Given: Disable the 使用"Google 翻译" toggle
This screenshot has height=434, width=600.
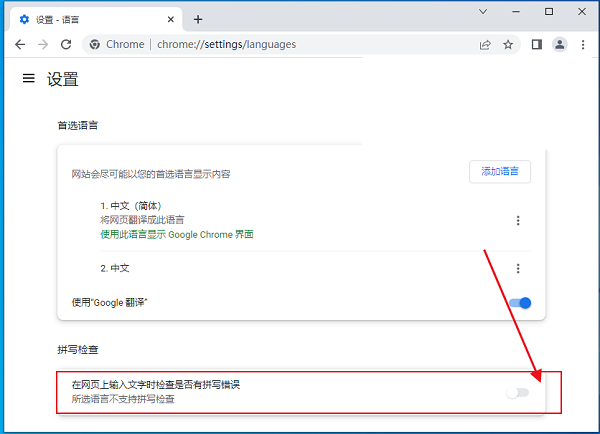Looking at the screenshot, I should click(520, 303).
